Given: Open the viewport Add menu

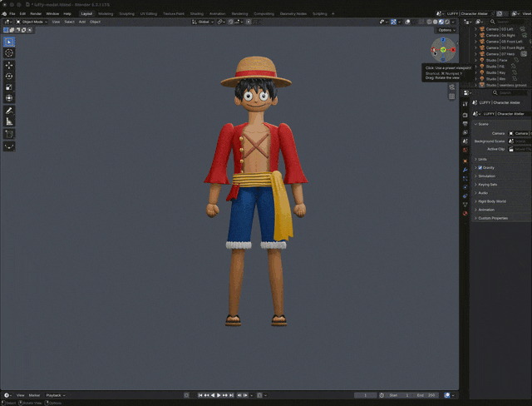Looking at the screenshot, I should click(x=82, y=22).
